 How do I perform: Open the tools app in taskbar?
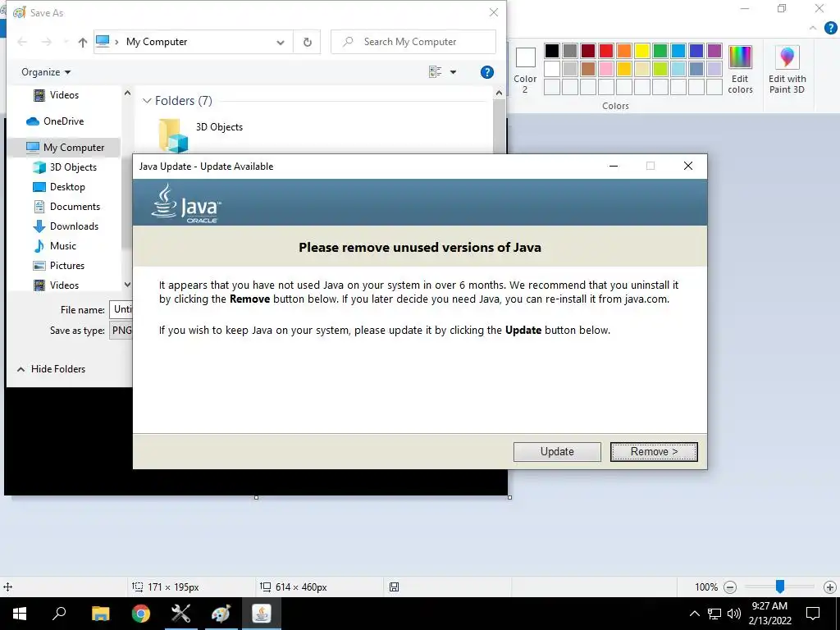click(x=181, y=614)
